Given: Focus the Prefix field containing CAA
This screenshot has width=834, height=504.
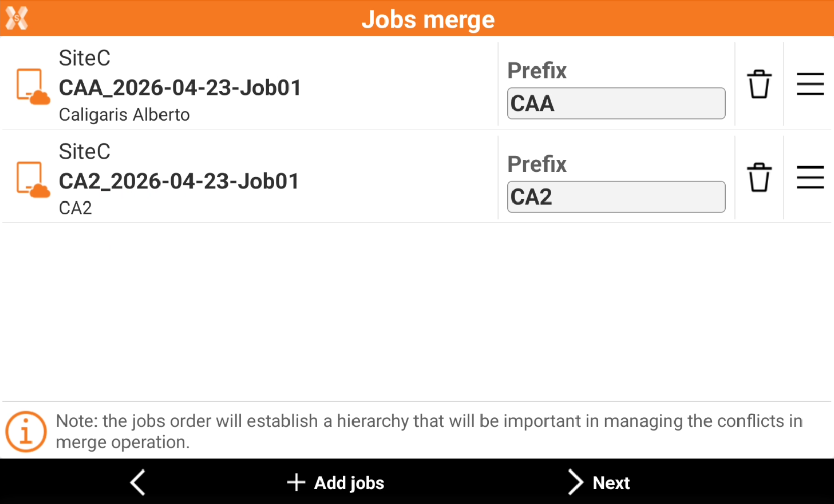Looking at the screenshot, I should (x=616, y=104).
